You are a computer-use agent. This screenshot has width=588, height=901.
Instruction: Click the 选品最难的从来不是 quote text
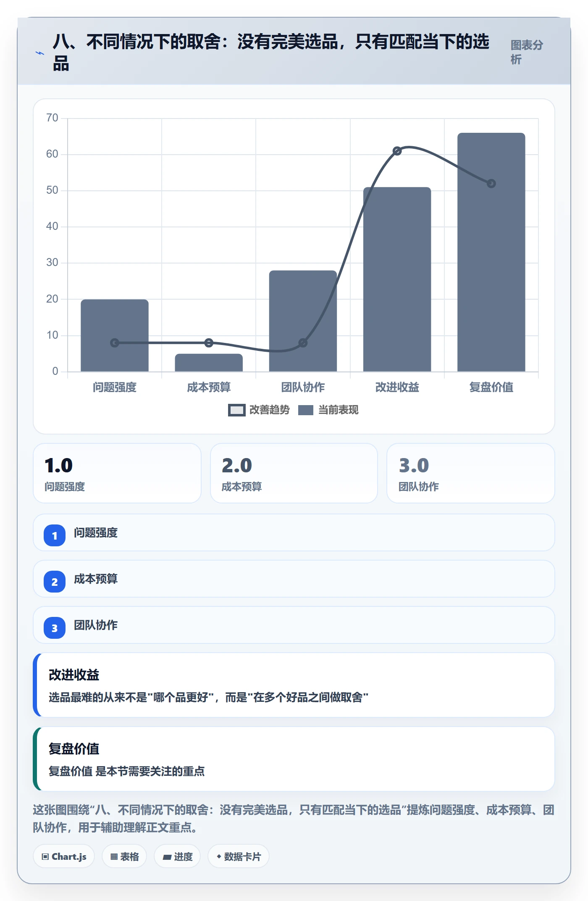coord(208,698)
